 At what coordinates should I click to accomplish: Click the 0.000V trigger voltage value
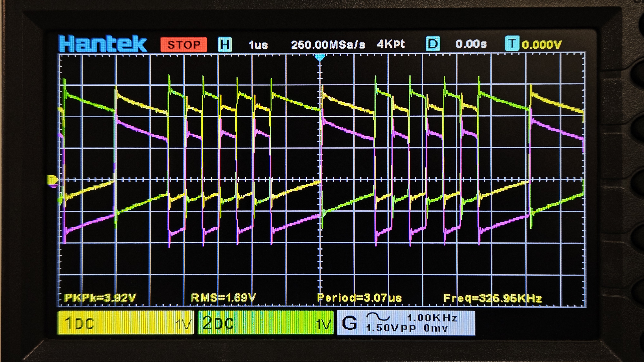[542, 45]
